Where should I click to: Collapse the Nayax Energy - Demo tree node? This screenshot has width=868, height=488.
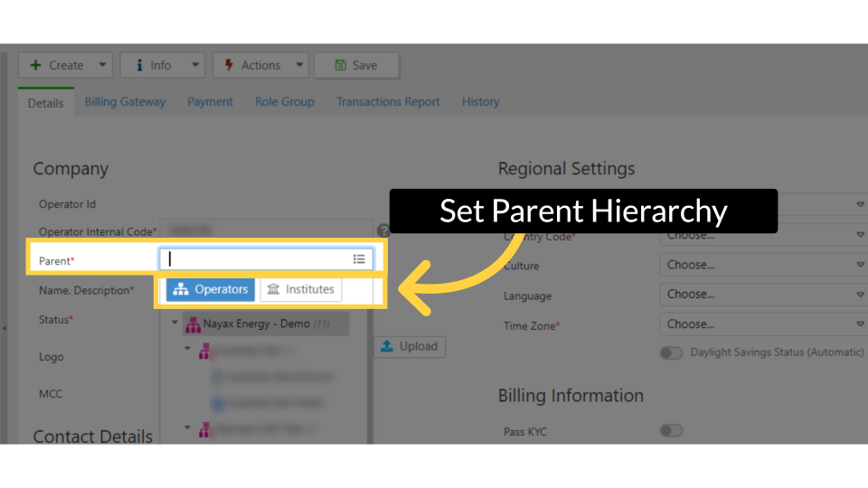[x=175, y=324]
